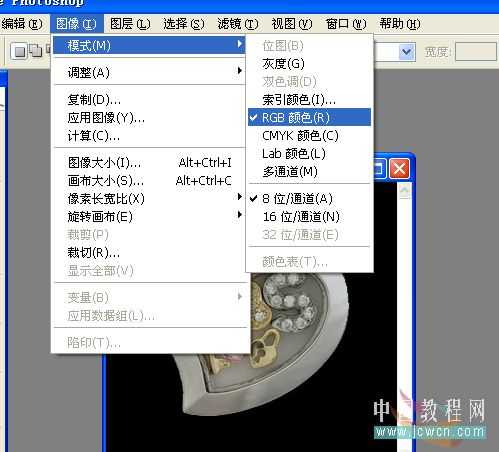Click new selection icon in options bar
Screen dimensions: 499x452
click(19, 51)
